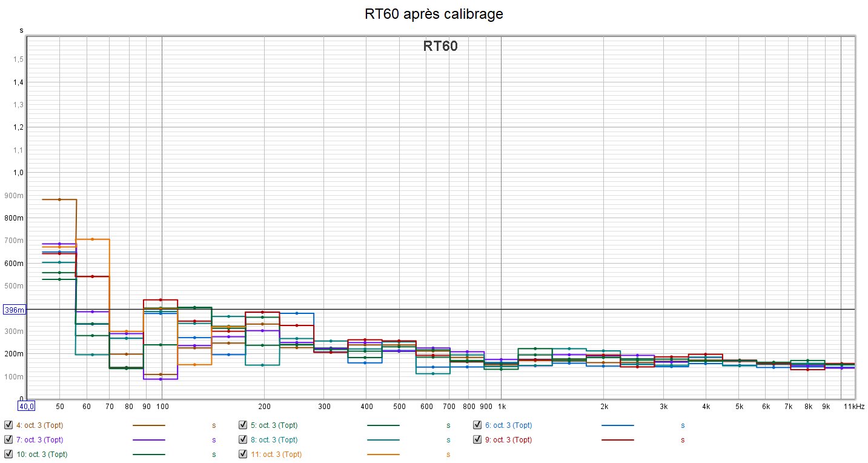Select the orange line swatch of trace 11

click(383, 454)
